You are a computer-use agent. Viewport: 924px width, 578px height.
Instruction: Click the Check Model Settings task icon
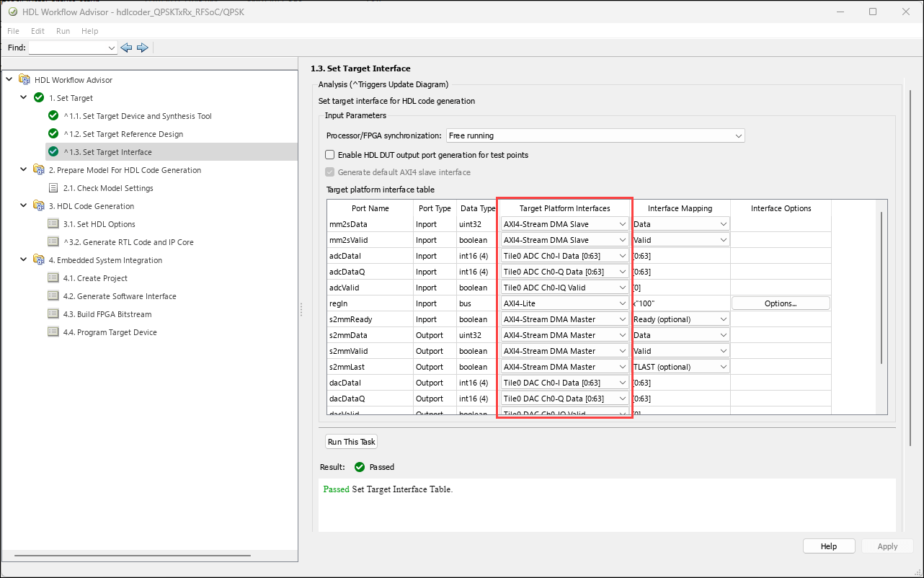click(x=53, y=188)
